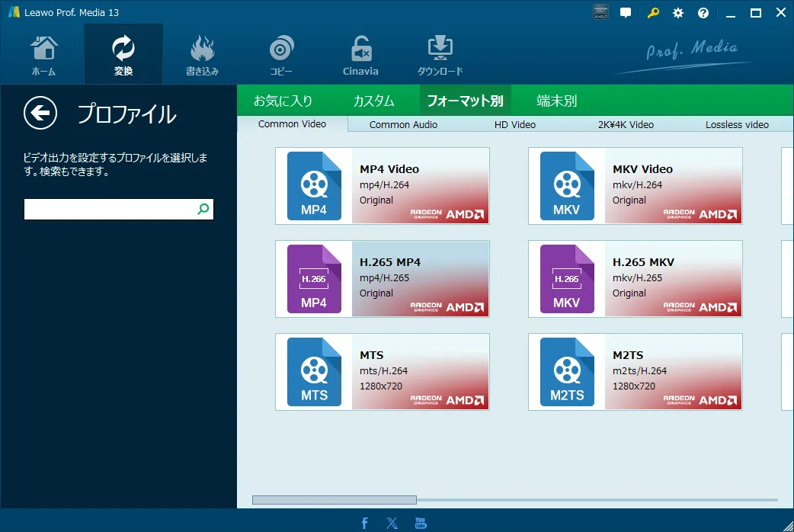Select the purple H.265 MP4 file icon
This screenshot has width=794, height=532.
coord(314,279)
